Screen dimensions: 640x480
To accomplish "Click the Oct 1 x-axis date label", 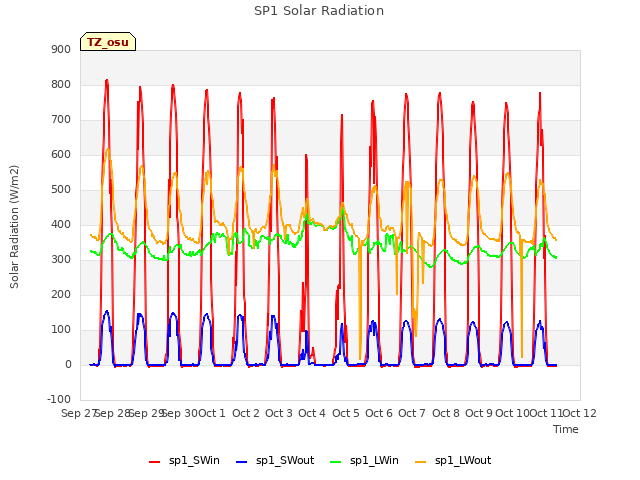I will [x=212, y=413].
